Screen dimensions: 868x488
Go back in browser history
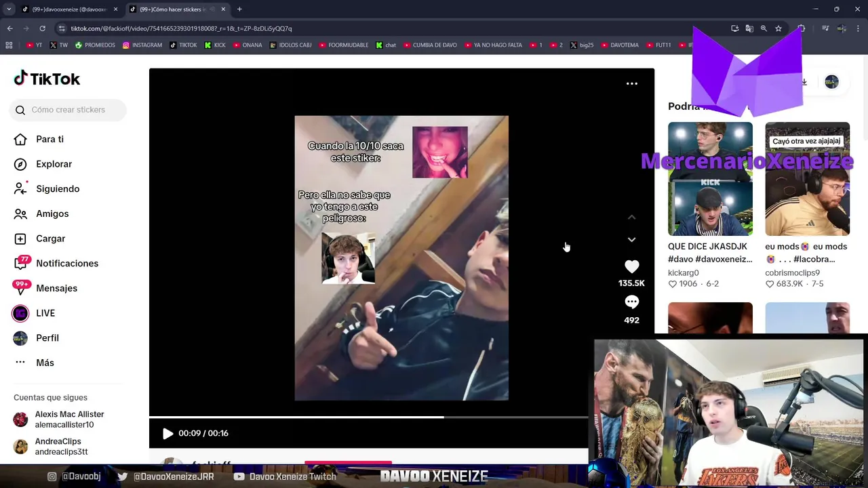(9, 28)
